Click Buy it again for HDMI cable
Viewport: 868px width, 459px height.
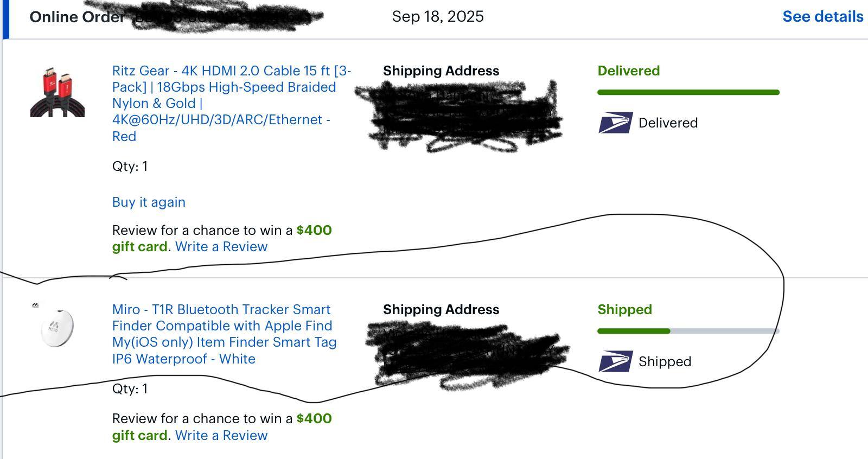[149, 202]
